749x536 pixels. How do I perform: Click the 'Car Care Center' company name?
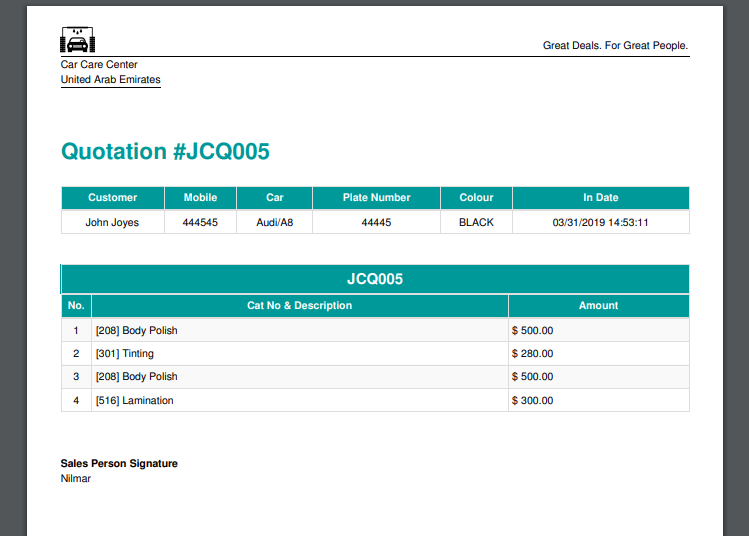pyautogui.click(x=99, y=64)
